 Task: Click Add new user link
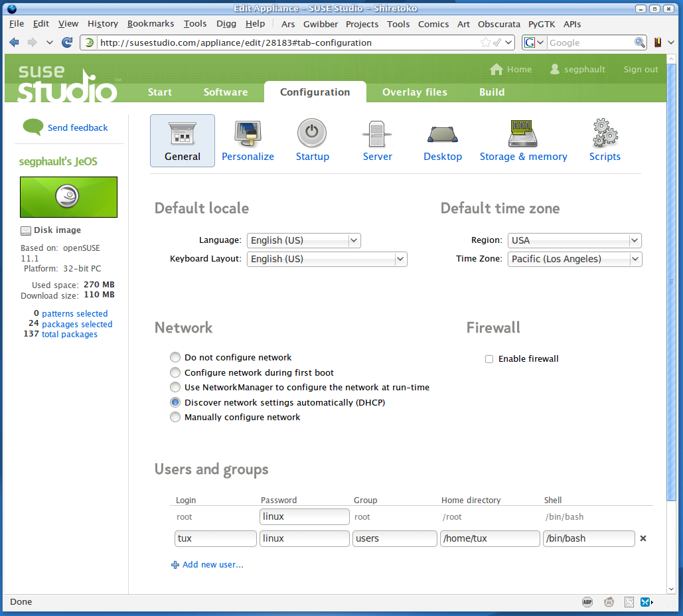[x=213, y=565]
